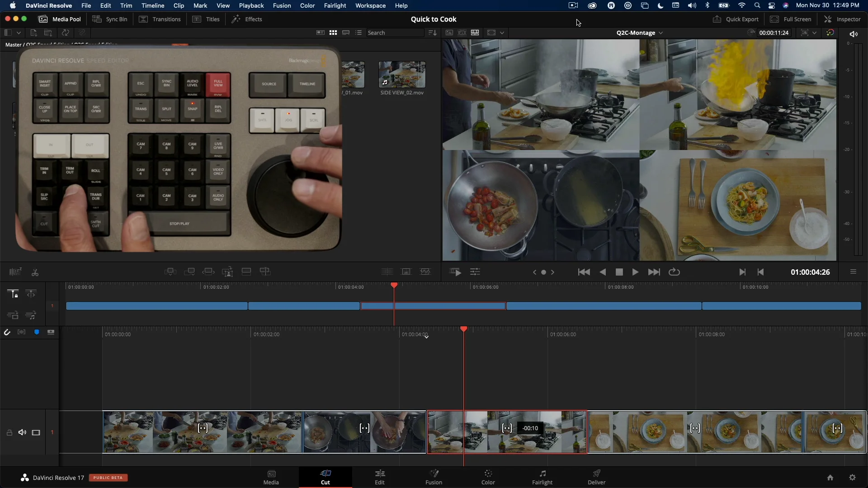Disable track 1 video icon
Image resolution: width=868 pixels, height=488 pixels.
(x=36, y=432)
